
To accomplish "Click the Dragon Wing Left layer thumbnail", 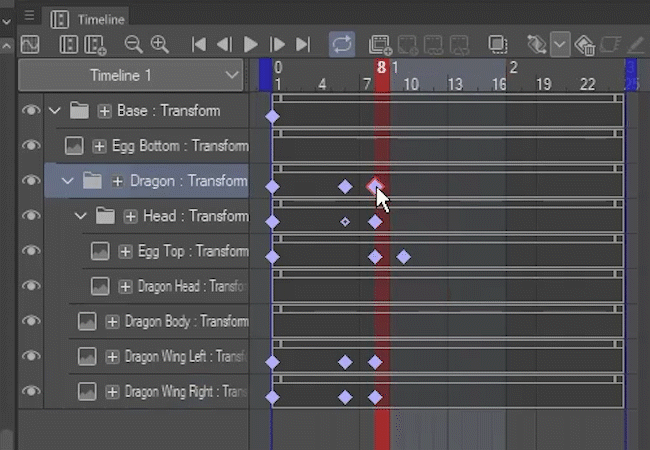I will (87, 356).
